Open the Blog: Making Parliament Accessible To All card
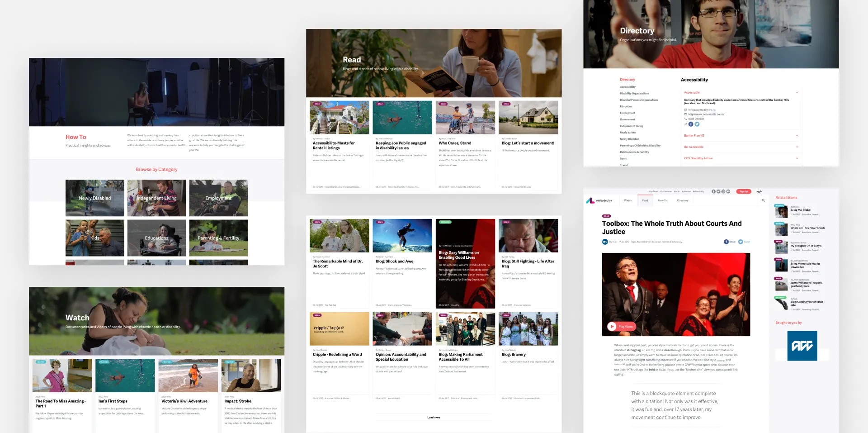This screenshot has height=433, width=868. pos(465,357)
